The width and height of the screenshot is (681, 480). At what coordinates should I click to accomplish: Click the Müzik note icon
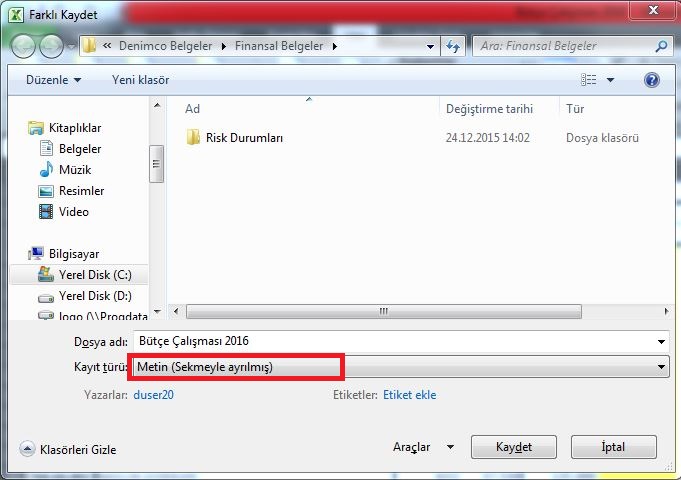click(46, 169)
